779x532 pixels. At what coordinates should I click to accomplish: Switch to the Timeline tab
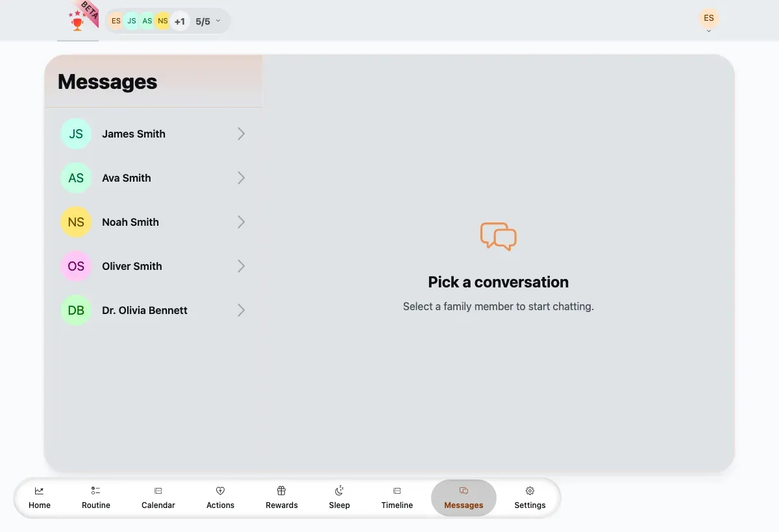pyautogui.click(x=397, y=498)
